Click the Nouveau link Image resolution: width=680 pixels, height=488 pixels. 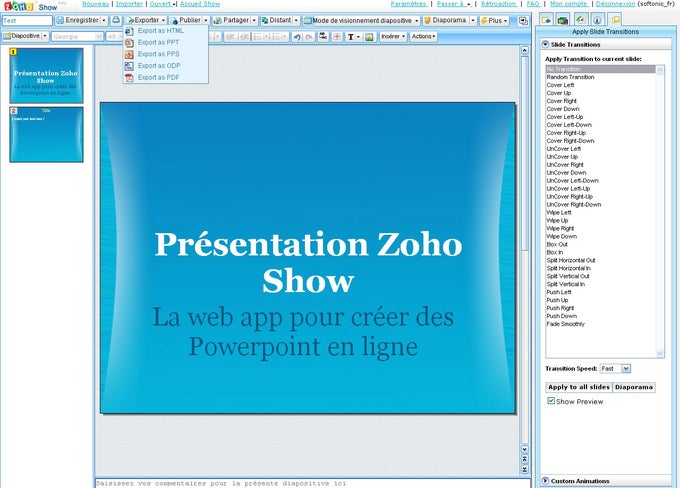click(x=95, y=4)
